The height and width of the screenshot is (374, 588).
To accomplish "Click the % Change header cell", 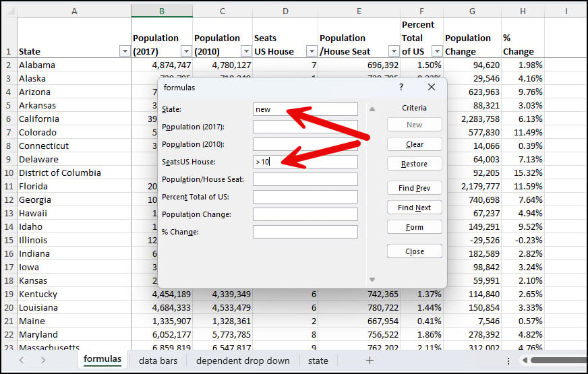I will pyautogui.click(x=523, y=38).
